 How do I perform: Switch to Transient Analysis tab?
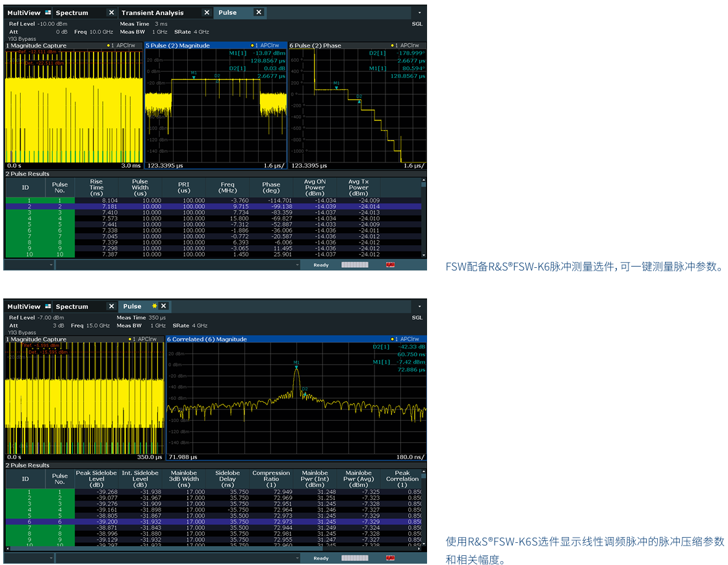pos(152,12)
